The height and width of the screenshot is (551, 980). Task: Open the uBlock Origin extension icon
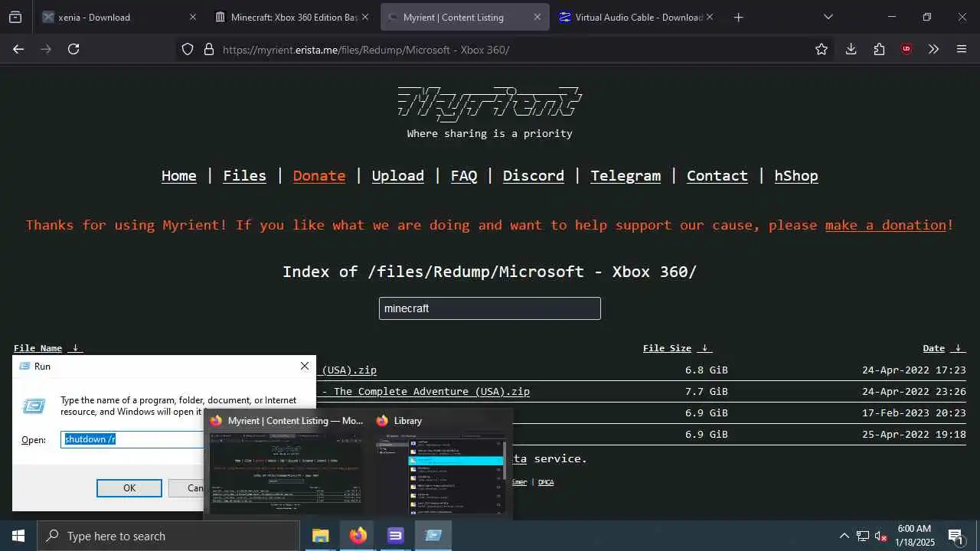coord(906,49)
